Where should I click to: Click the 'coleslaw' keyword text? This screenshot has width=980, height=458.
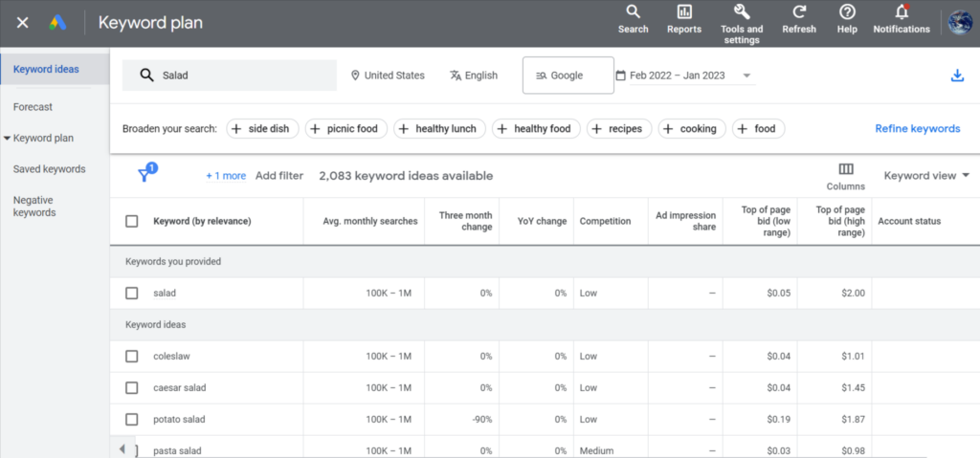171,356
